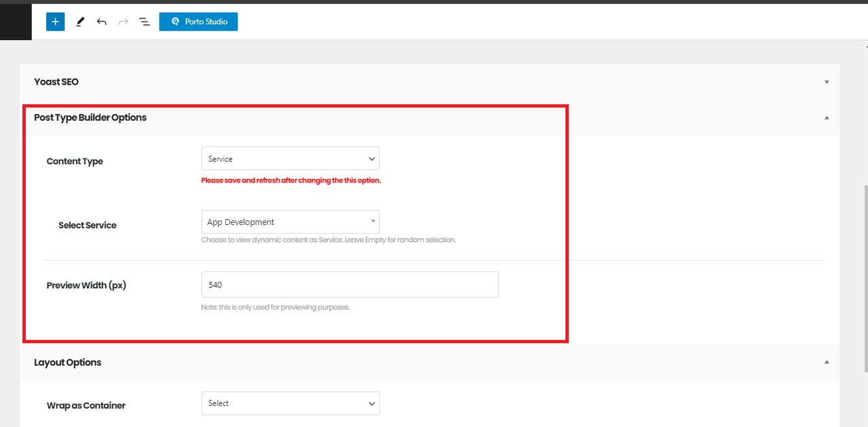Click the Preview Width (px) label

(87, 285)
